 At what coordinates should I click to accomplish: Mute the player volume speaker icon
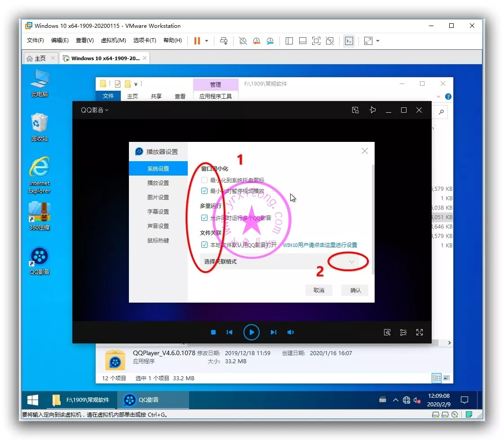(x=291, y=332)
